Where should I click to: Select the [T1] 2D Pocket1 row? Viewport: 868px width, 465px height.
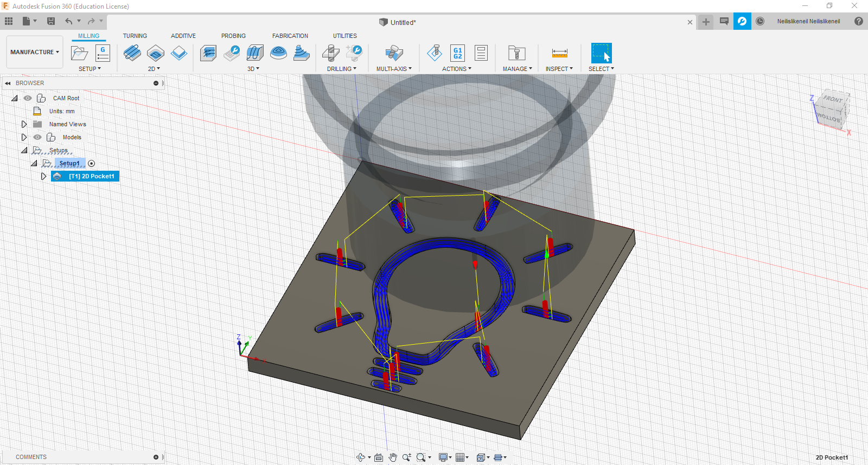point(85,176)
